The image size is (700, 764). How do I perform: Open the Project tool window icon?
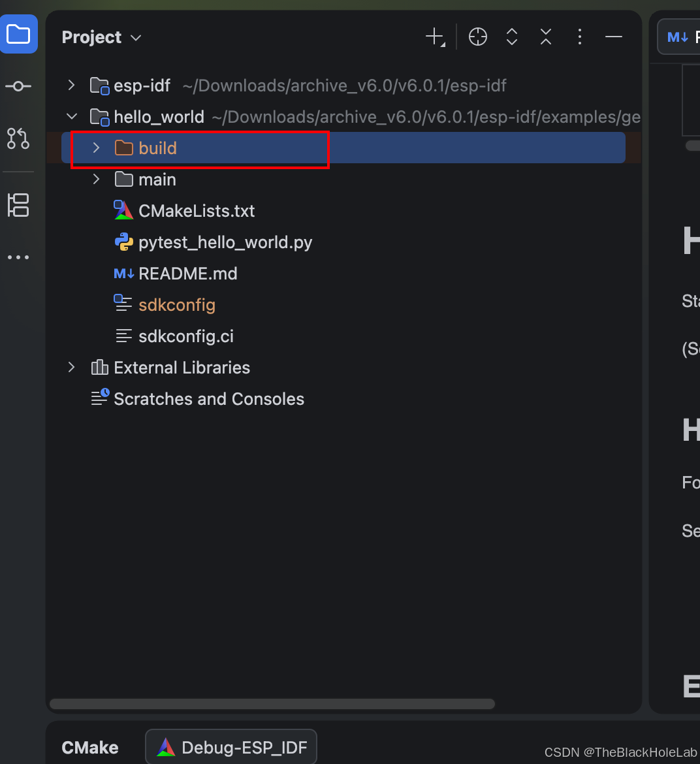coord(18,34)
